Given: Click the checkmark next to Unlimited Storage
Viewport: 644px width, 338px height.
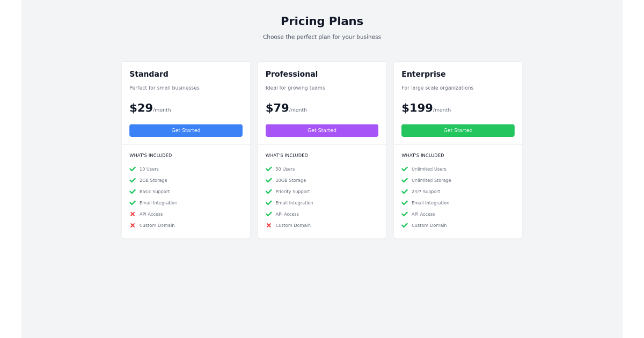Looking at the screenshot, I should (405, 180).
